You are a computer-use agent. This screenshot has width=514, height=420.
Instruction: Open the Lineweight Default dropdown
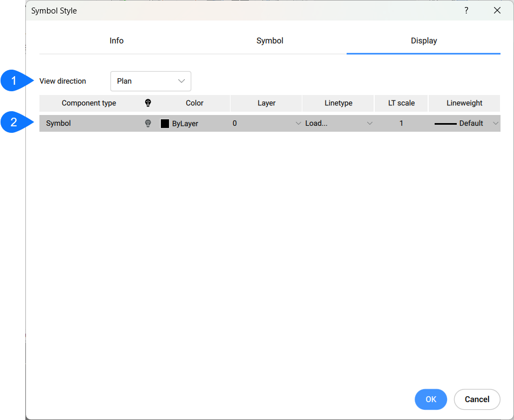coord(496,123)
